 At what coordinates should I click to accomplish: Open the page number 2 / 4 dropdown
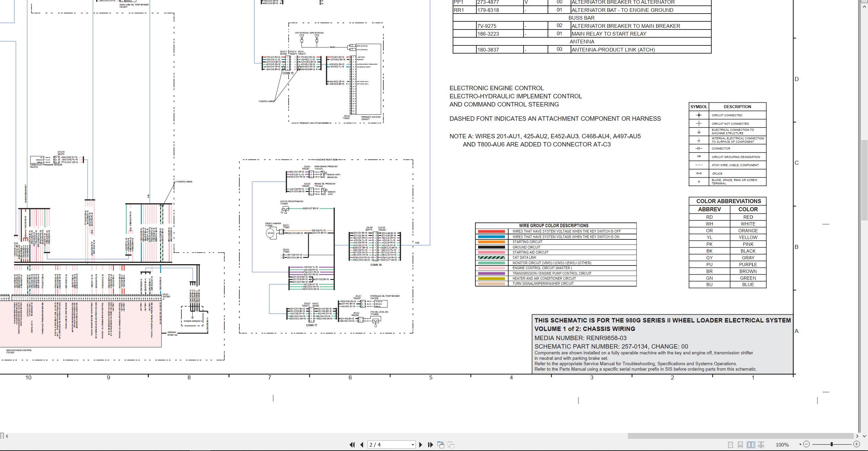[x=413, y=445]
